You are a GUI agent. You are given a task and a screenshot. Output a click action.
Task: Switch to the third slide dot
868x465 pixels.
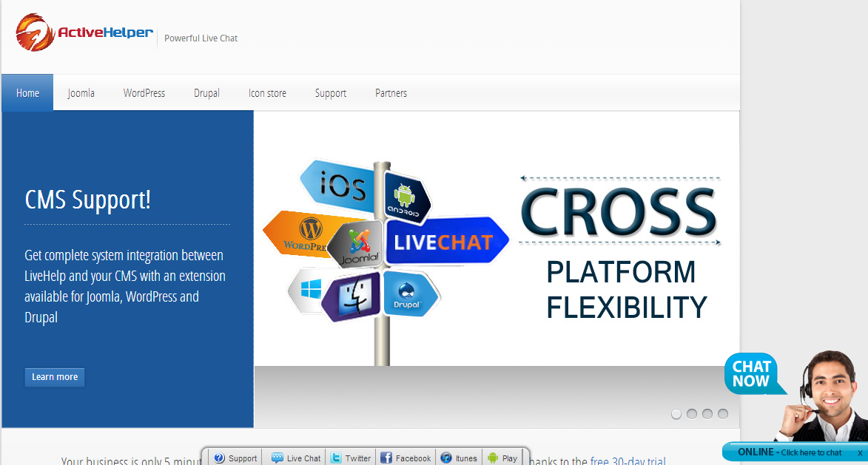point(707,414)
